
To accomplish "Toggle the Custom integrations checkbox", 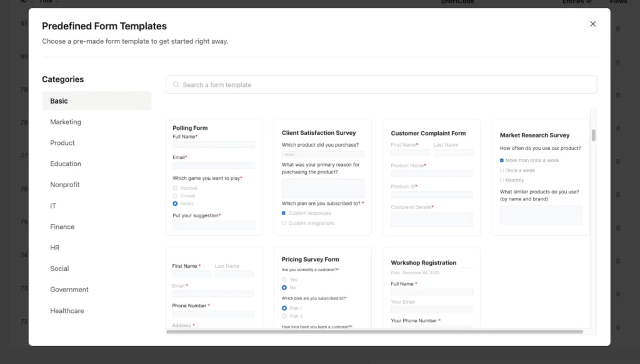I will pyautogui.click(x=284, y=223).
